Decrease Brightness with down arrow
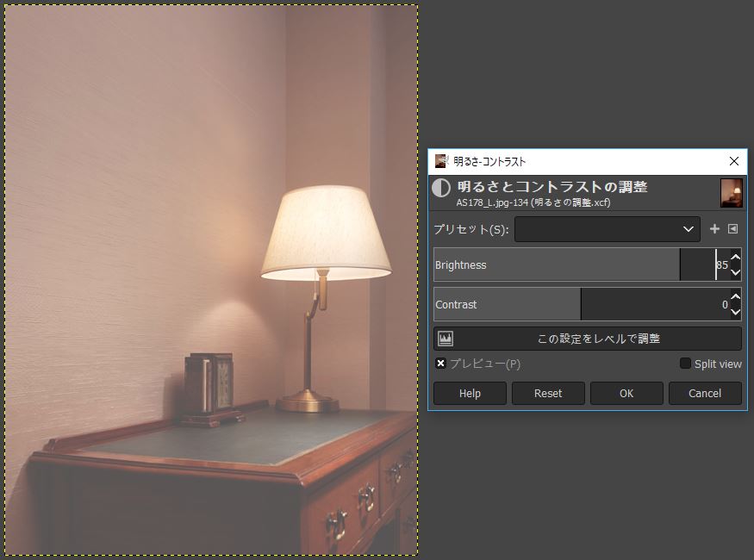This screenshot has width=754, height=560. point(735,272)
